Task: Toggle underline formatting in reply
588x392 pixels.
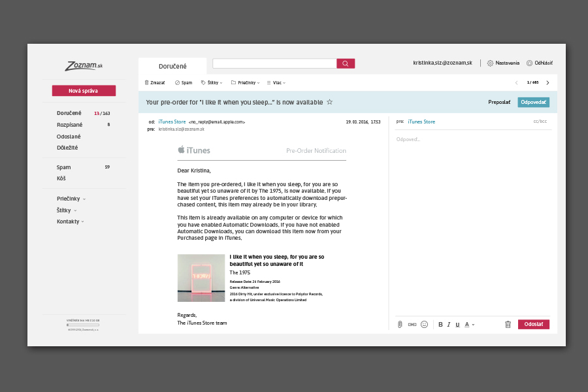Action: 457,324
